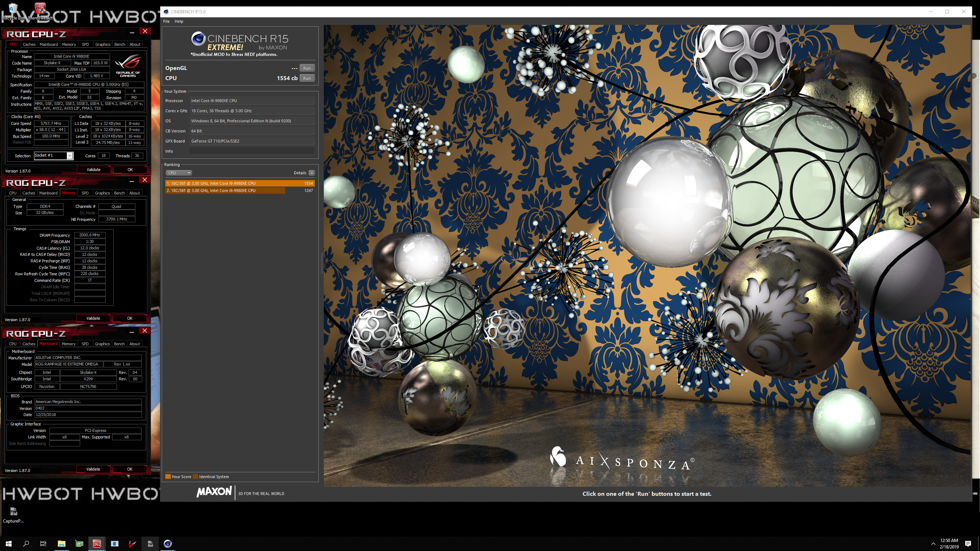Viewport: 980px width, 551px height.
Task: Close the Mainboard CPU-Z window
Action: click(145, 331)
